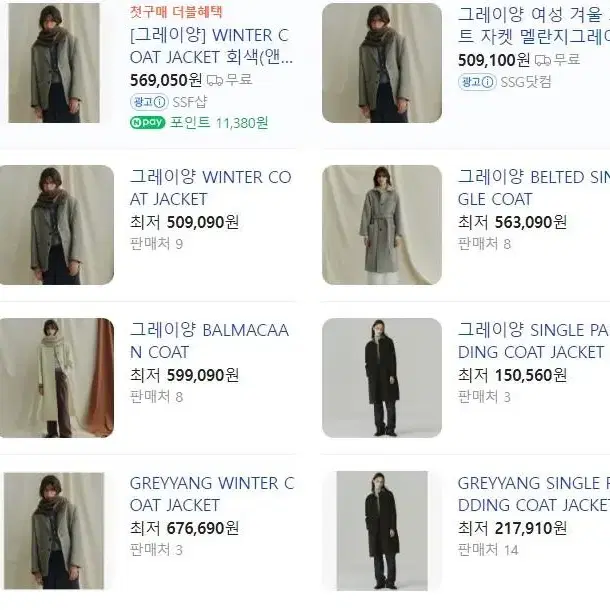
Task: Open GREYYANG SINGLE PADDING COAT JACKET title
Action: (534, 494)
